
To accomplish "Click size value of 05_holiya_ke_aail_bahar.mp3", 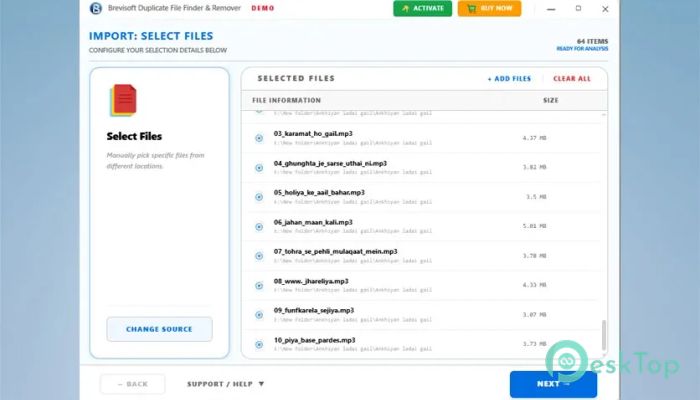I will 536,197.
